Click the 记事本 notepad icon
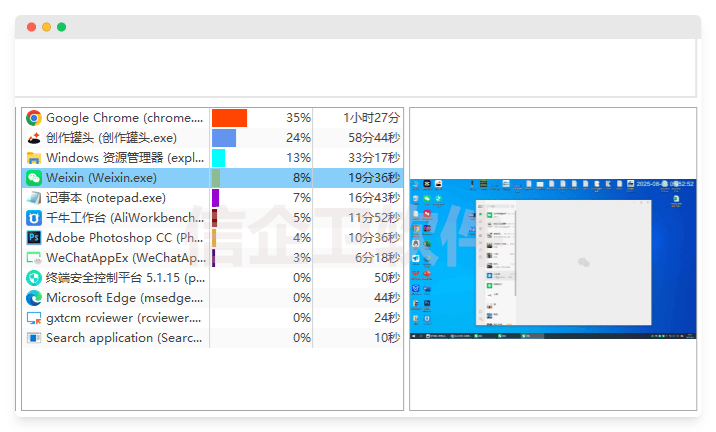 point(34,198)
